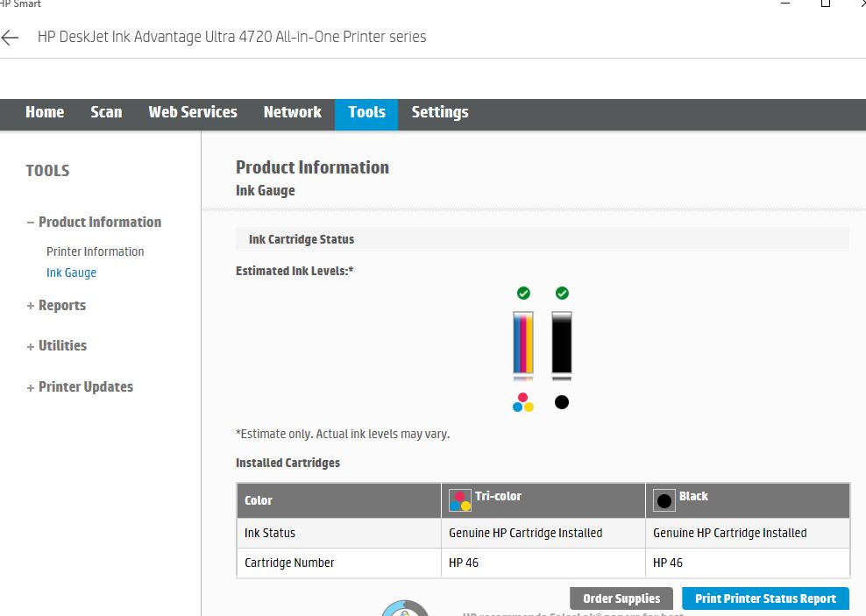Click the tri-color cartridge icon in the table header
Image resolution: width=866 pixels, height=616 pixels.
point(460,499)
